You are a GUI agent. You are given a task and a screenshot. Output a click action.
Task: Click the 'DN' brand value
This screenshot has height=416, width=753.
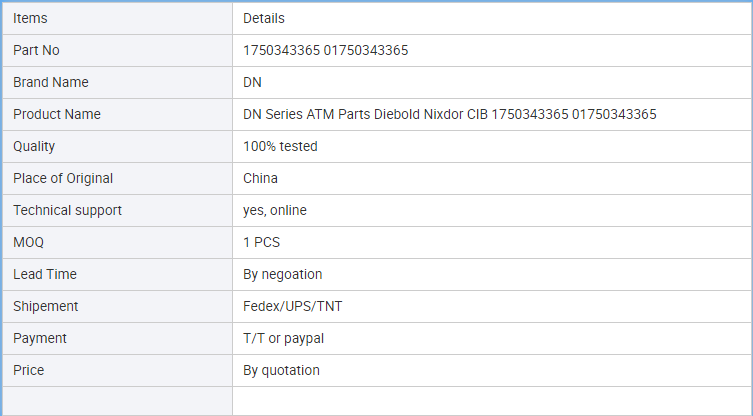click(x=253, y=82)
